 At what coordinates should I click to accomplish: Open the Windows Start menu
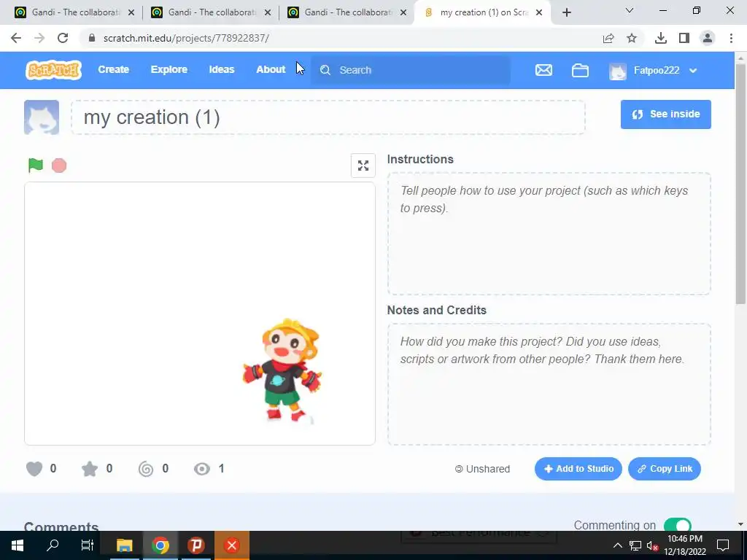click(x=18, y=545)
